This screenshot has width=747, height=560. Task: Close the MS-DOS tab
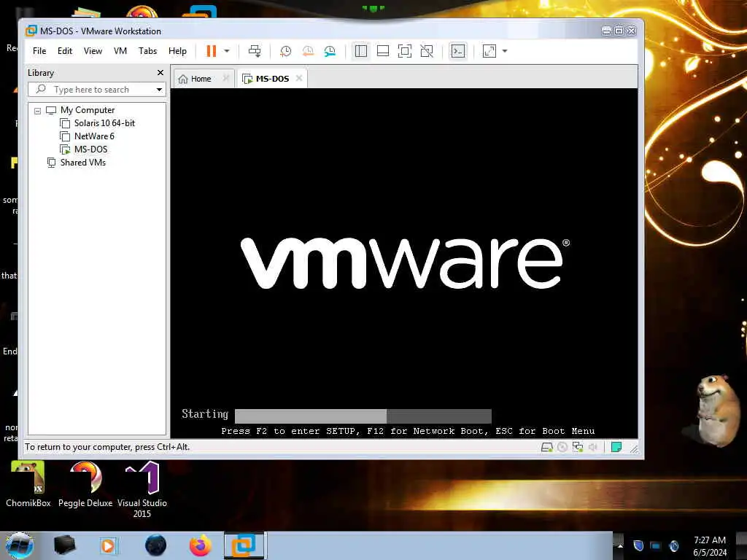(299, 78)
